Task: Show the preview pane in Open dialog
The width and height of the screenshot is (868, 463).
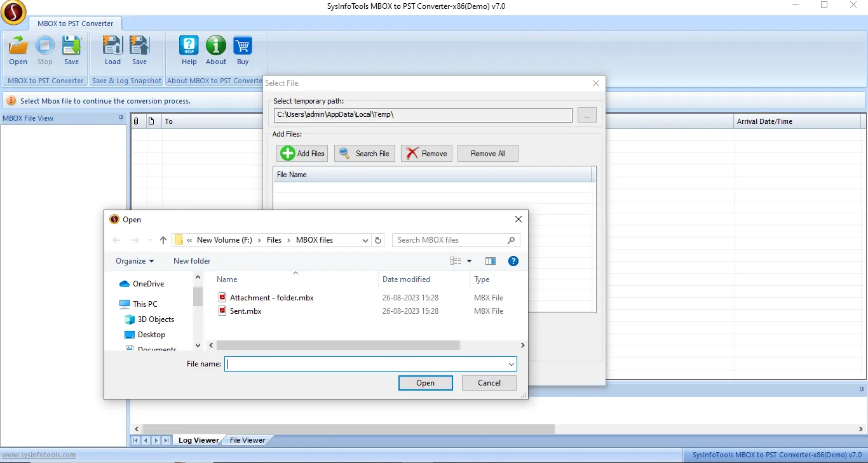Action: point(491,261)
